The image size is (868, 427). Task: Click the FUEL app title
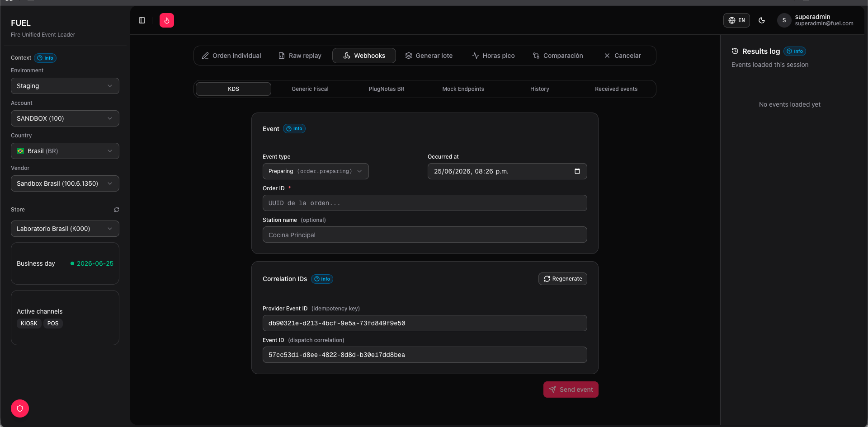21,23
